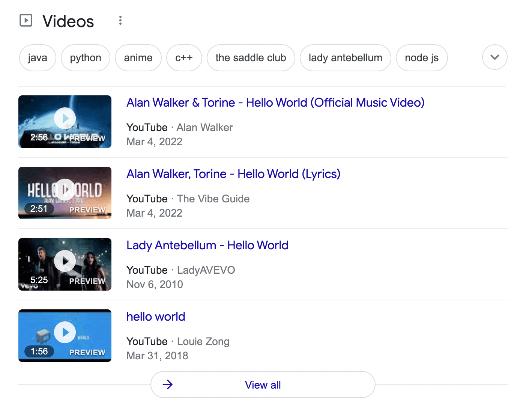The height and width of the screenshot is (413, 532).
Task: Play the Alan Walker Official Music Video thumbnail
Action: click(x=65, y=122)
